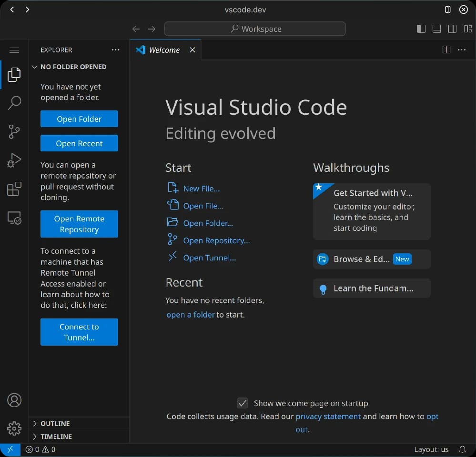Click the Open Folder button
Viewport: 476px width, 457px height.
click(x=79, y=119)
